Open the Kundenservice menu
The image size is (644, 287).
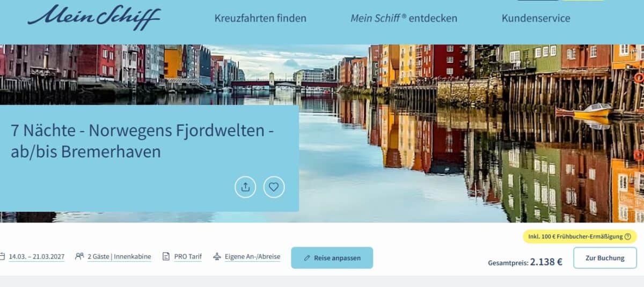click(536, 18)
